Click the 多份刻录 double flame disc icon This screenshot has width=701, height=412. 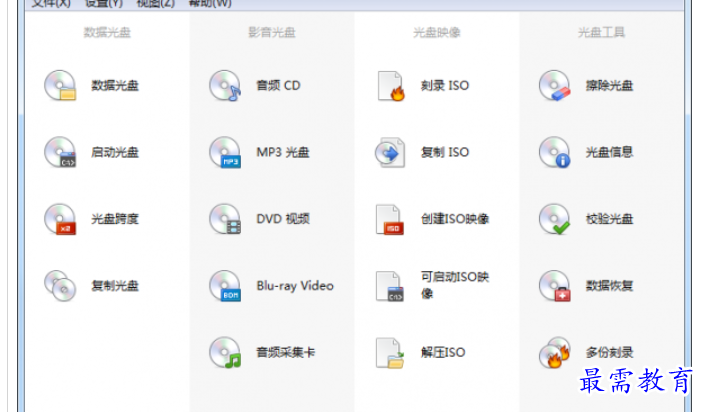[555, 353]
